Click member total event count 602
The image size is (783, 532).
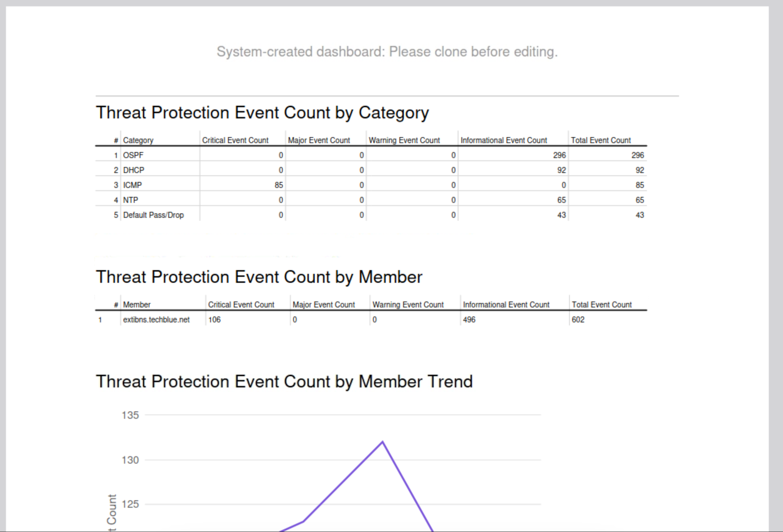(578, 319)
